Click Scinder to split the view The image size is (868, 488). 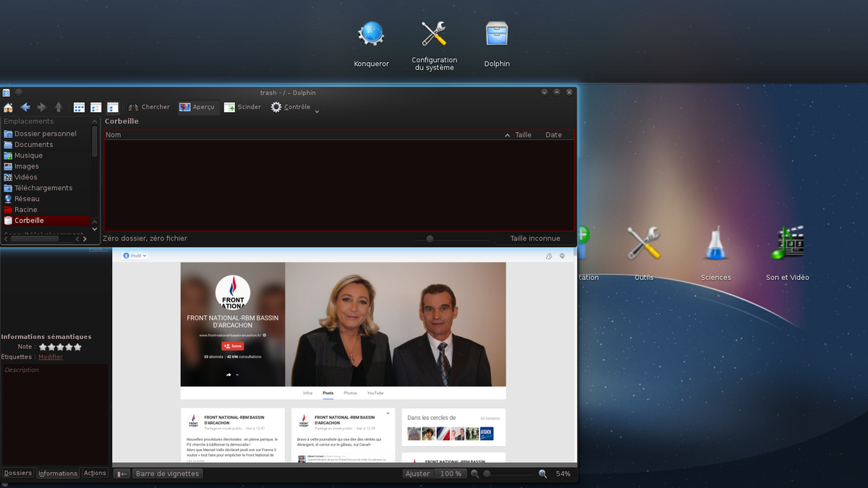(242, 107)
